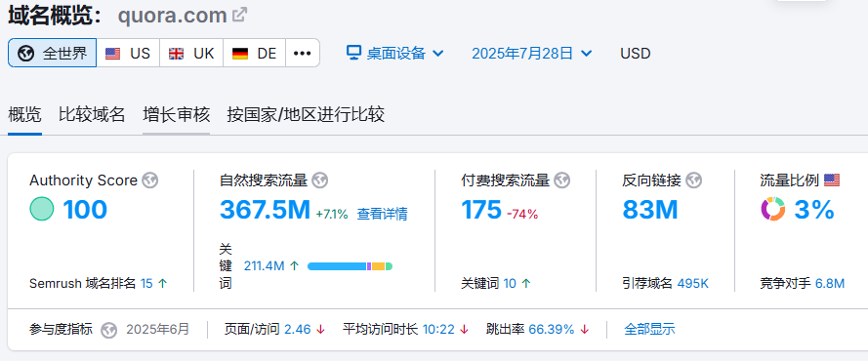This screenshot has width=868, height=361.
Task: Open 竞争对手 value 6.8M
Action: [x=830, y=284]
